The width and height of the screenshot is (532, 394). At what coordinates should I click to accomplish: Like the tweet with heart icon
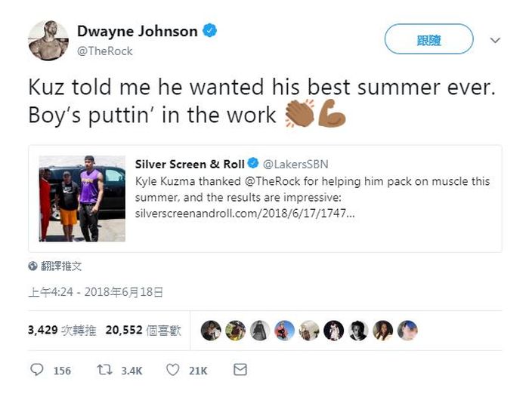[x=173, y=370]
